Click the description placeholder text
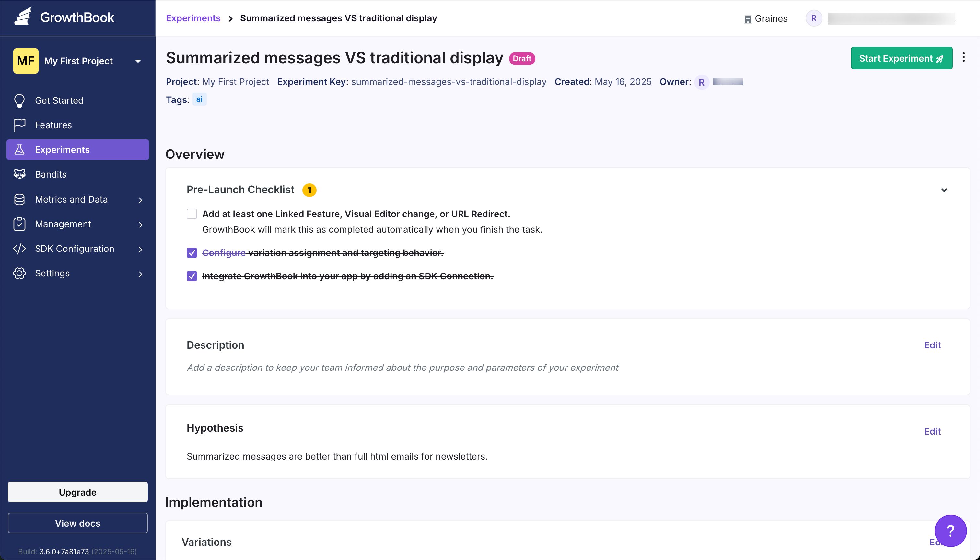The image size is (980, 560). (402, 367)
